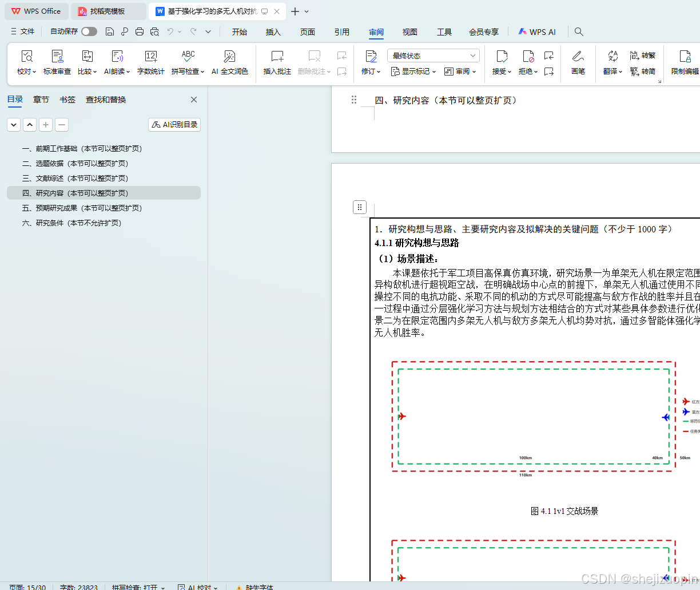Click the save document icon

(x=110, y=31)
